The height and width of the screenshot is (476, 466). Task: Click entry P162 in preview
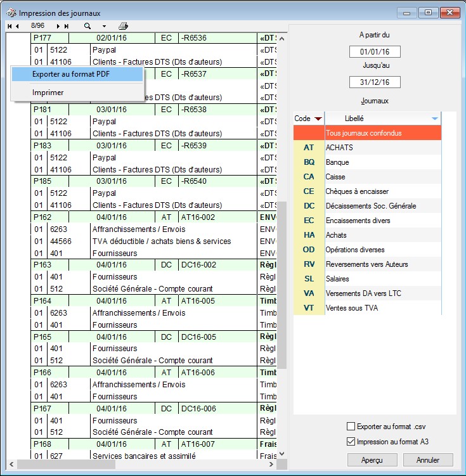point(42,217)
